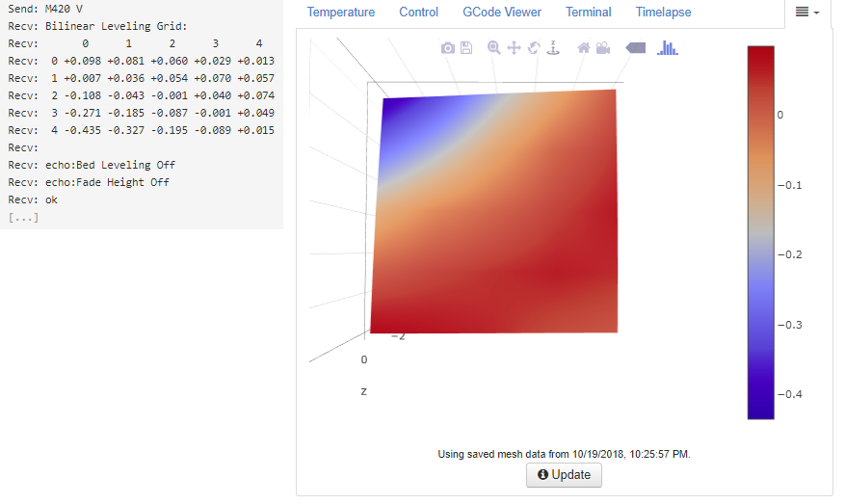Switch to the Control tab
Image resolution: width=845 pixels, height=504 pixels.
(418, 12)
